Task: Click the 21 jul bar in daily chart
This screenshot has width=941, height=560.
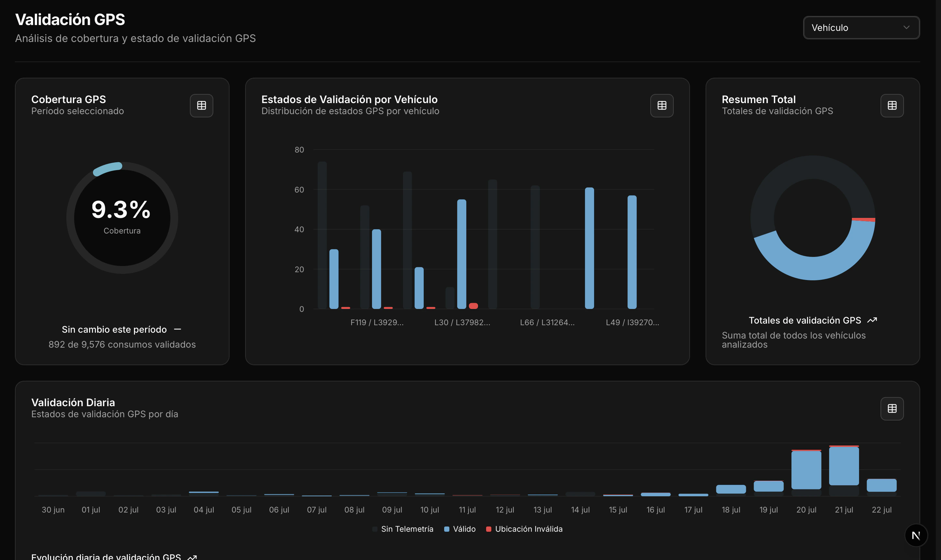Action: [x=844, y=466]
